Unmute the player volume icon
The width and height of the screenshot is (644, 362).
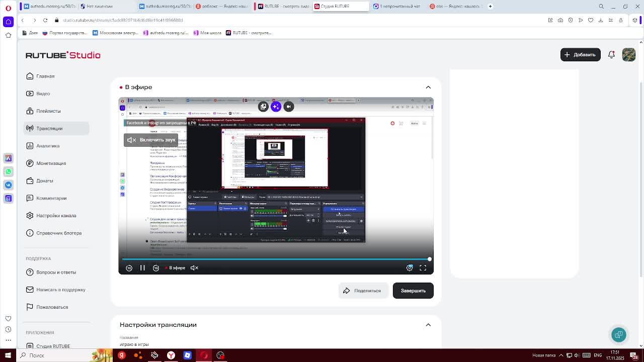coord(194,268)
